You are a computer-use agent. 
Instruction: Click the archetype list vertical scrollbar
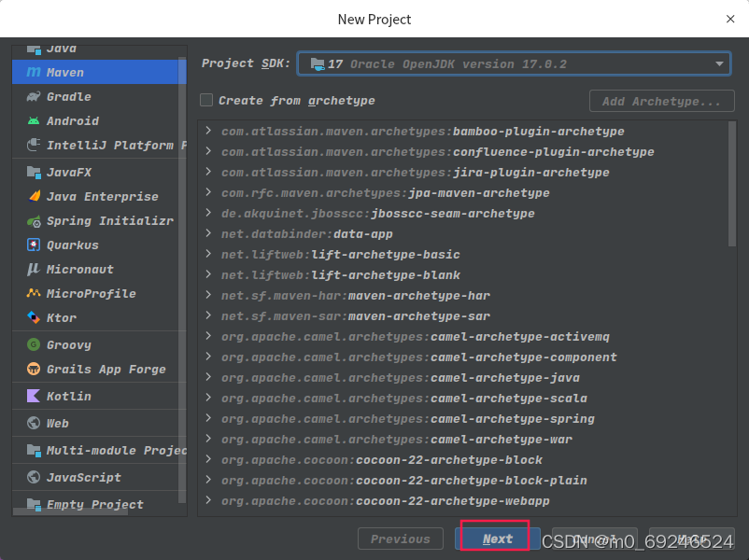(731, 187)
